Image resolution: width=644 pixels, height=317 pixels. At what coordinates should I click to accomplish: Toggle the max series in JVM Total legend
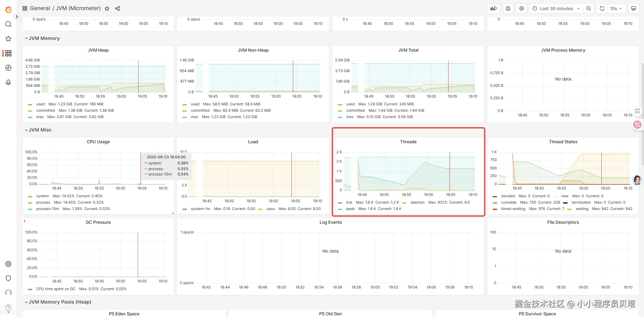click(350, 117)
